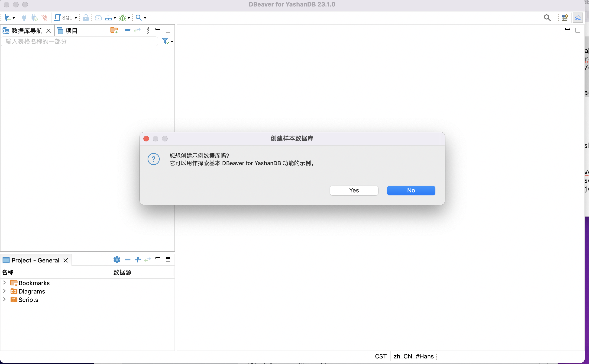Select the Diagrams folder
This screenshot has width=589, height=364.
coord(28,291)
